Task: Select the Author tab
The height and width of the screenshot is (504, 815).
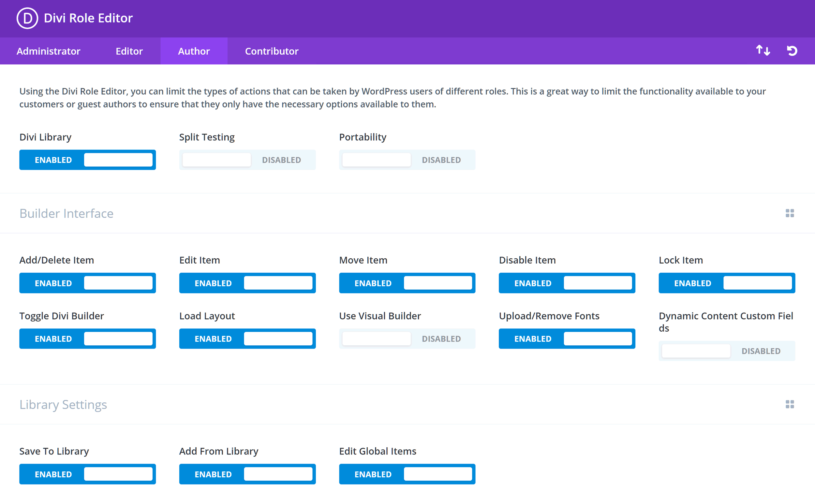Action: tap(194, 51)
